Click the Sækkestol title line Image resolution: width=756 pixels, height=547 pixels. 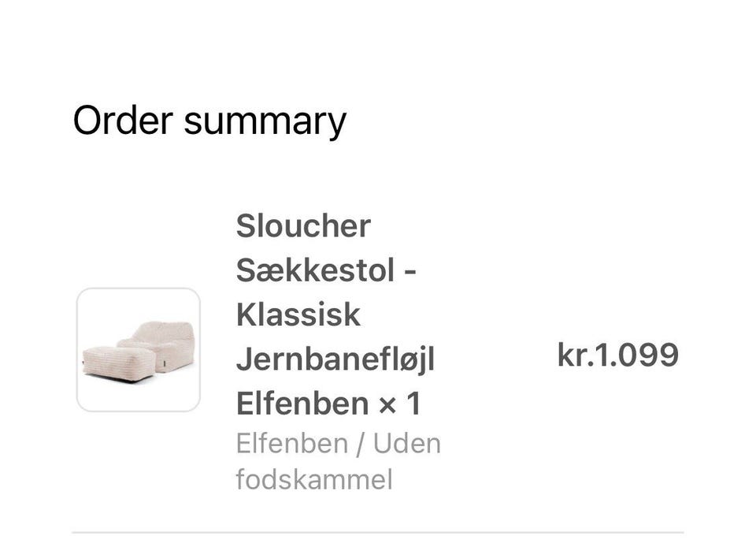click(326, 270)
